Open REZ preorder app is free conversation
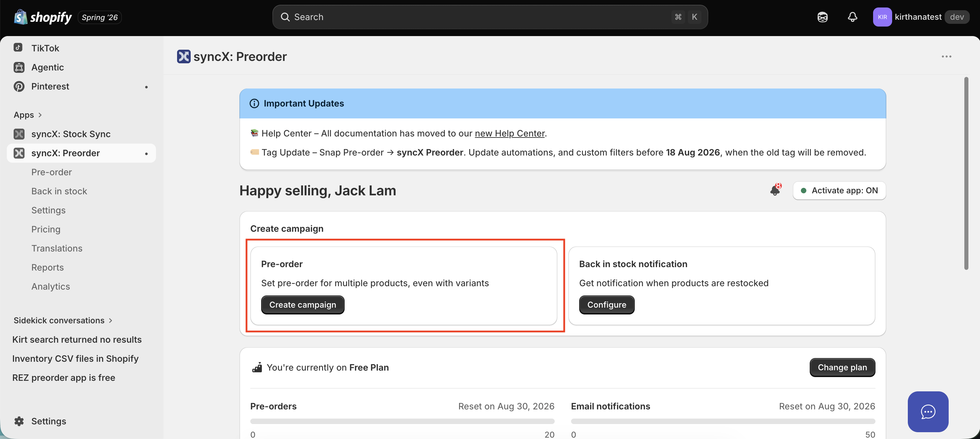Screen dimensions: 980x439 64,377
